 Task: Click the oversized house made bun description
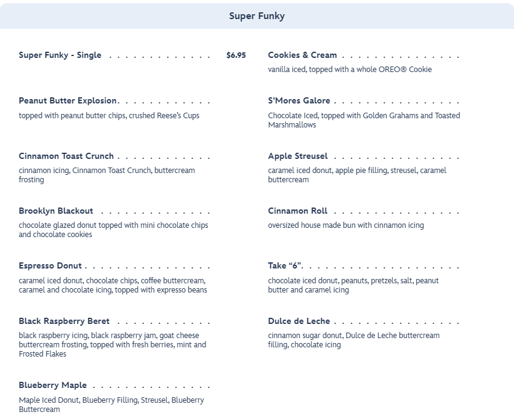click(346, 225)
